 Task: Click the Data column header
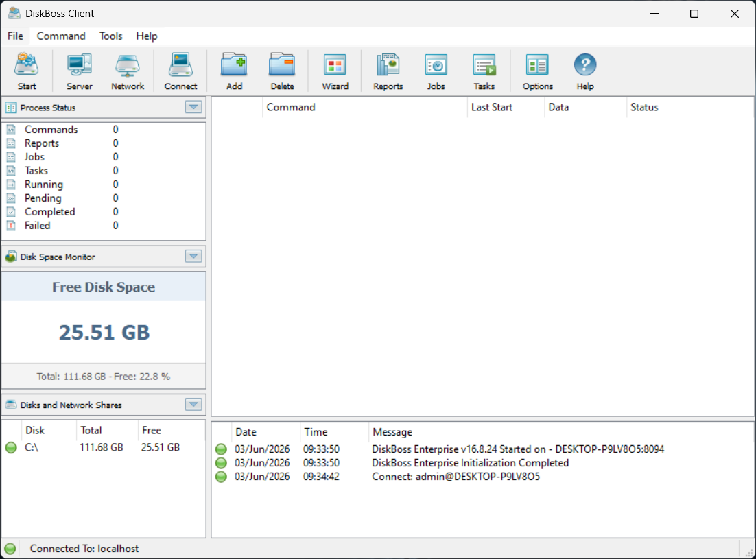[585, 108]
